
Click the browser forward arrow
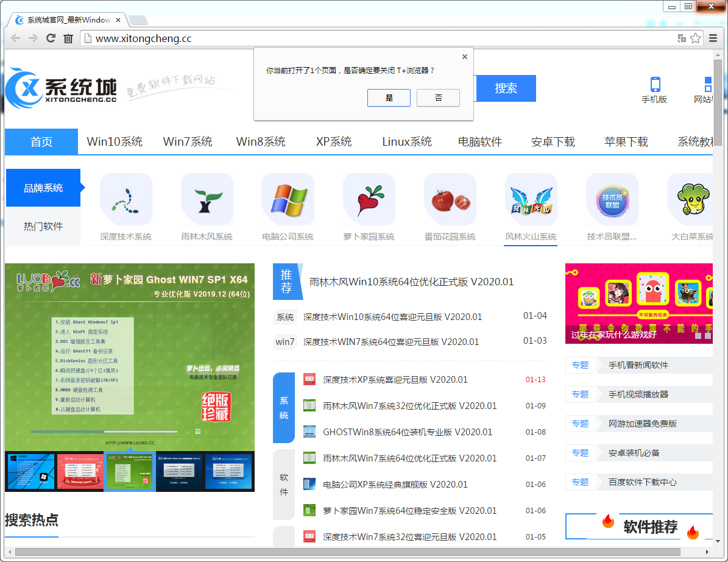pos(33,38)
